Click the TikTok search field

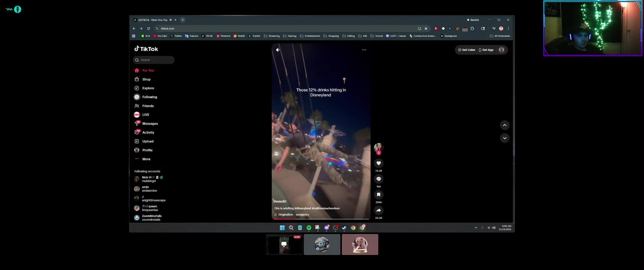pyautogui.click(x=154, y=60)
